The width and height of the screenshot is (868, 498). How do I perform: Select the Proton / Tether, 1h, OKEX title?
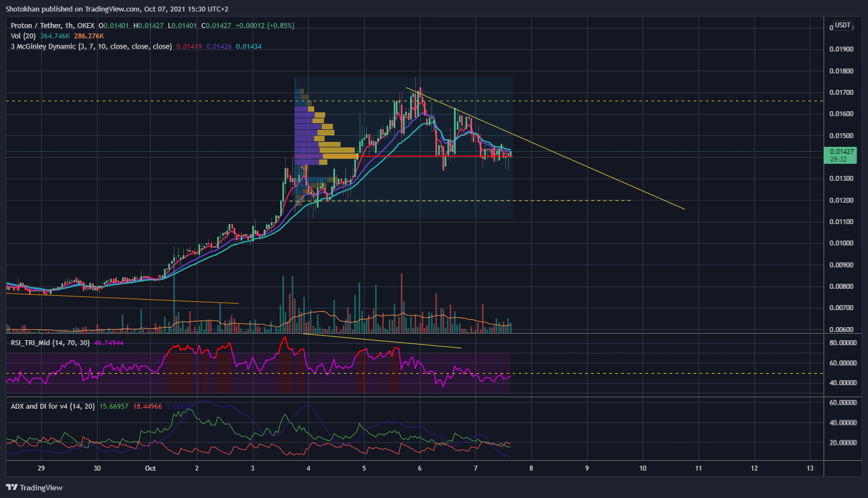pos(53,25)
